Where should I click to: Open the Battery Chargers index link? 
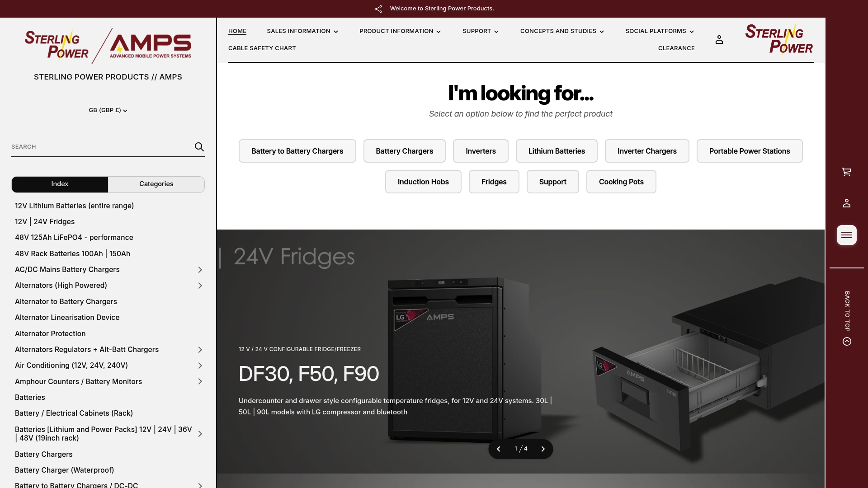tap(44, 455)
